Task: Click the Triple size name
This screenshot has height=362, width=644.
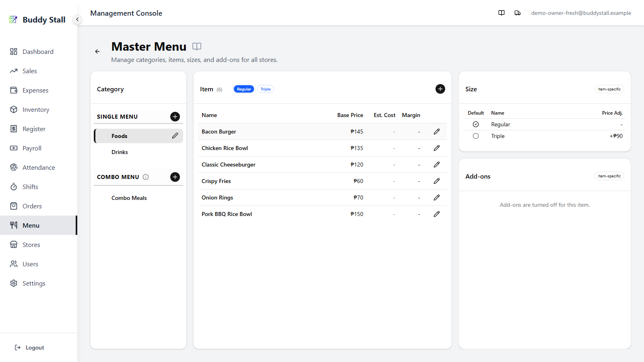Action: pos(498,136)
